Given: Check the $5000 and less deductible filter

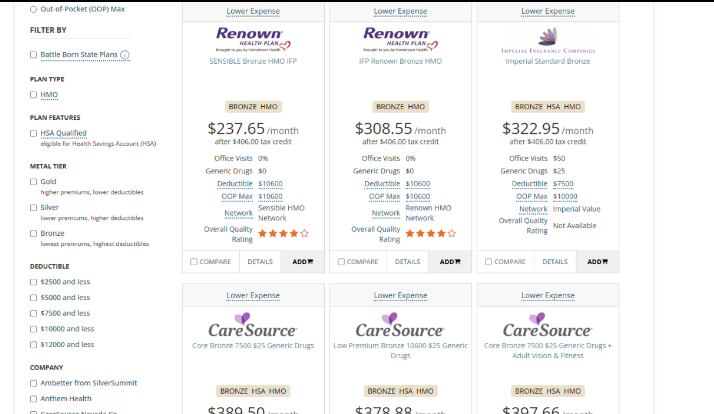Looking at the screenshot, I should (33, 297).
